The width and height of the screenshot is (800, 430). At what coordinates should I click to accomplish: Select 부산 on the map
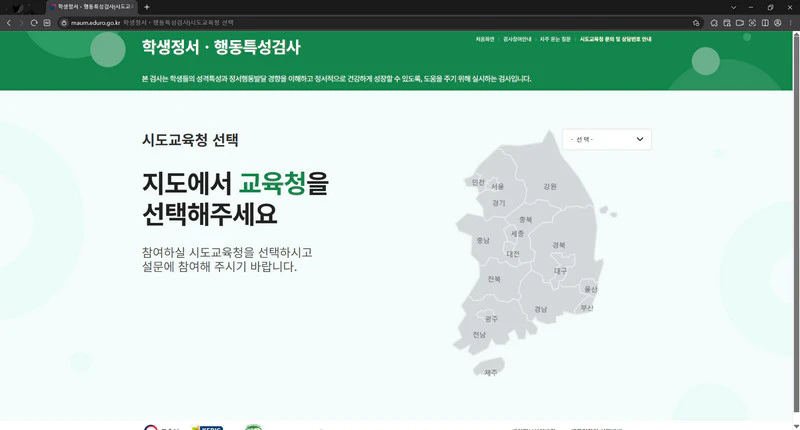pyautogui.click(x=587, y=308)
